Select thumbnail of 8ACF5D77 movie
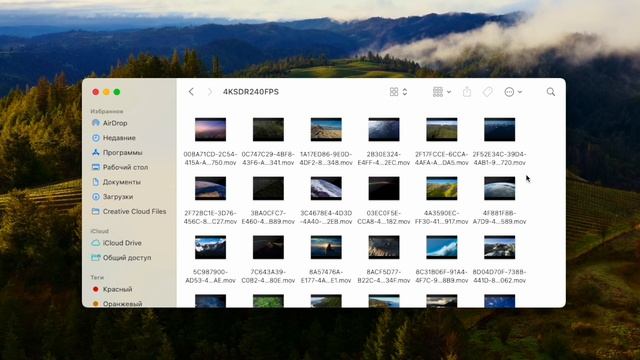This screenshot has height=360, width=640. coord(384,247)
